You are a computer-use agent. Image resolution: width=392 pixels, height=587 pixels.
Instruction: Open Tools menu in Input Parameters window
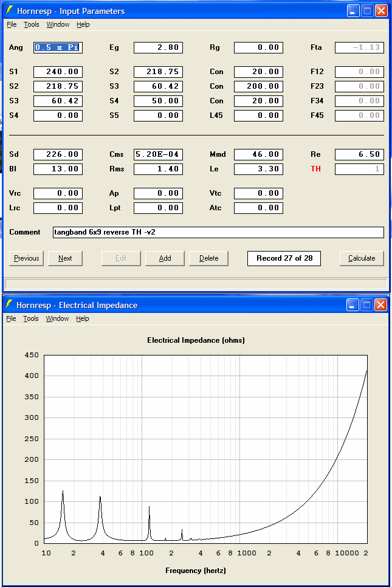32,24
